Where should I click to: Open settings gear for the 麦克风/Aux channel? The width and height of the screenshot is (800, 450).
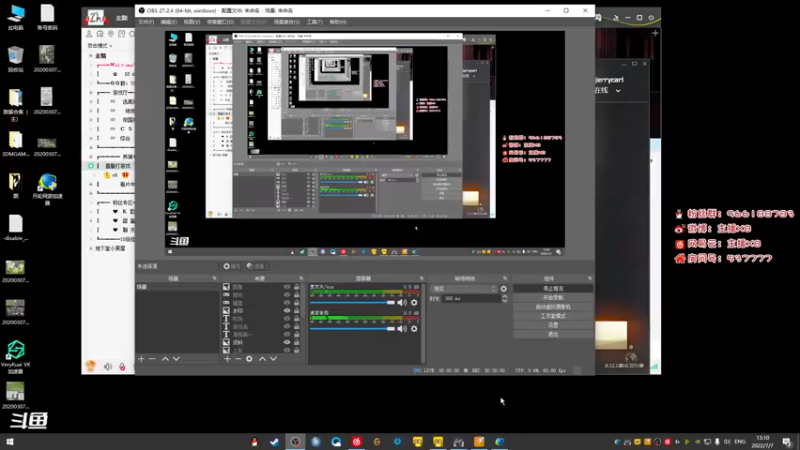[x=414, y=303]
